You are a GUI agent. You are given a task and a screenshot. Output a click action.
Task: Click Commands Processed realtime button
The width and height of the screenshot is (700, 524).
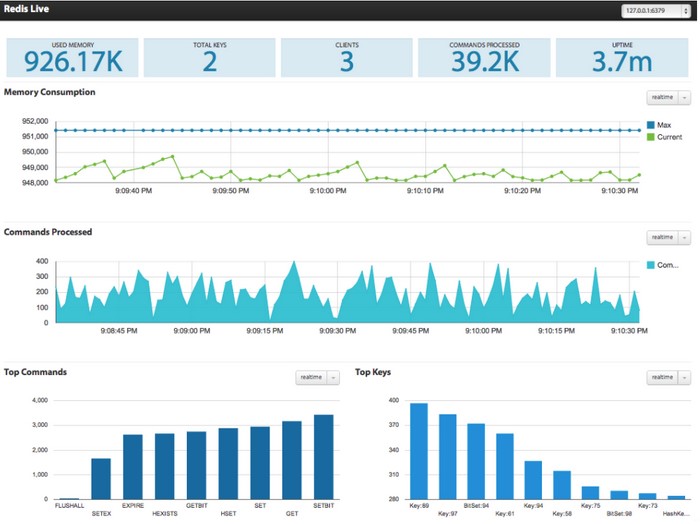point(662,237)
